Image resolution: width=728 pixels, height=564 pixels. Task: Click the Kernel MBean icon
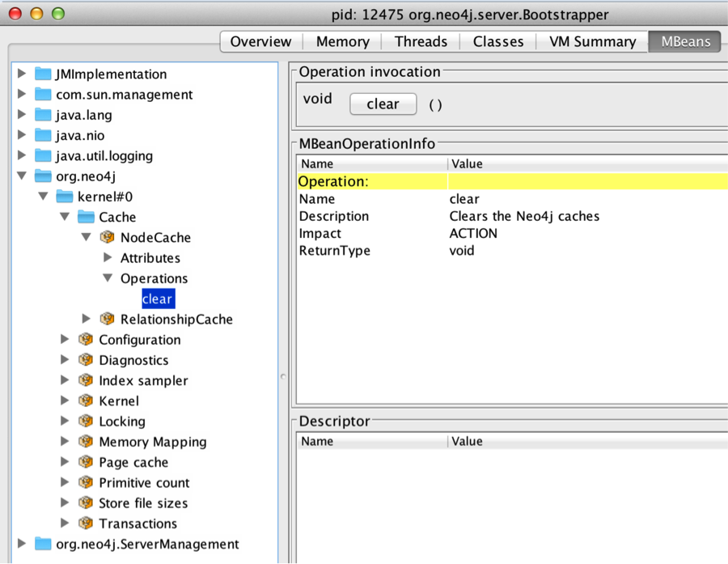click(86, 401)
